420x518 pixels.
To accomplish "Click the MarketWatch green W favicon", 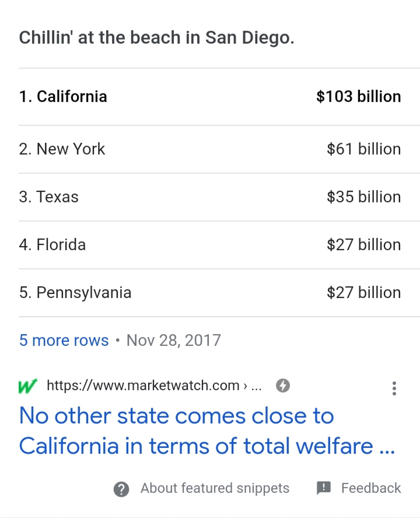I will click(x=27, y=386).
